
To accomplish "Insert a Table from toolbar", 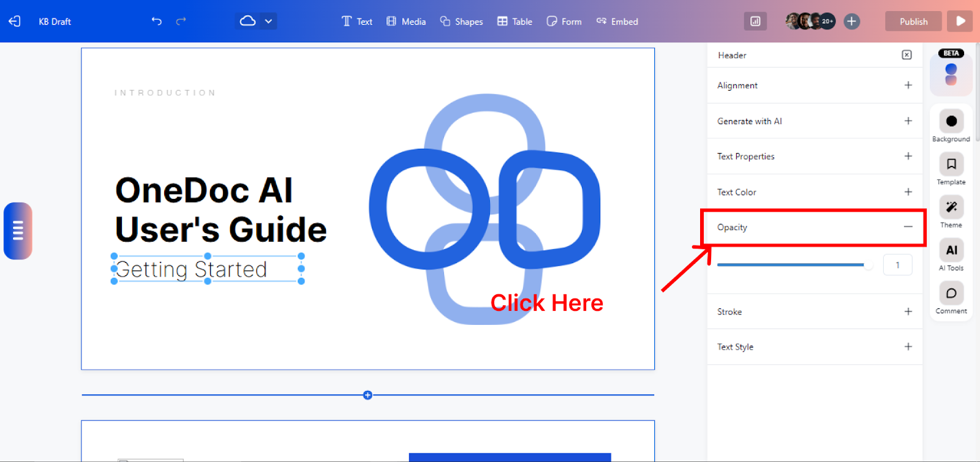I will (x=514, y=21).
